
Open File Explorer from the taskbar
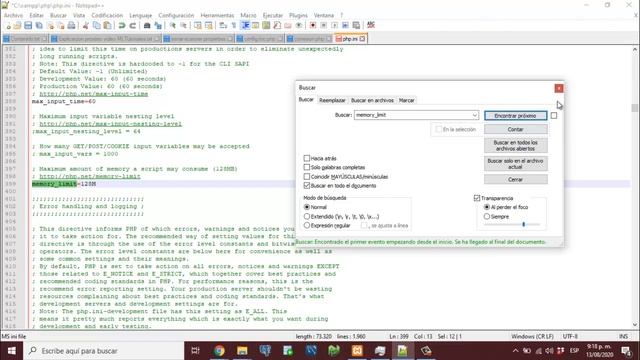[x=242, y=351]
